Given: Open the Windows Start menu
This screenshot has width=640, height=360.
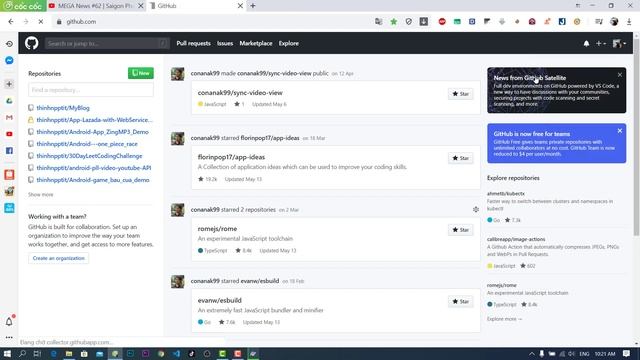Looking at the screenshot, I should pos(7,353).
